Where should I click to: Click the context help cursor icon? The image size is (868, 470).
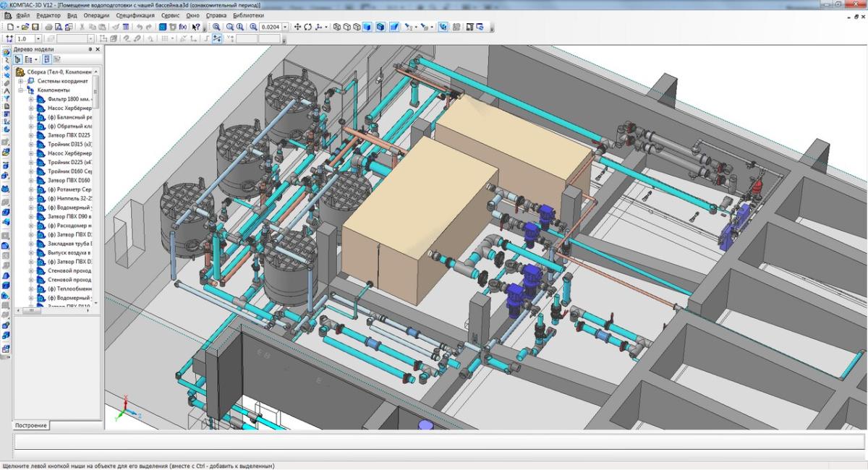pos(196,27)
